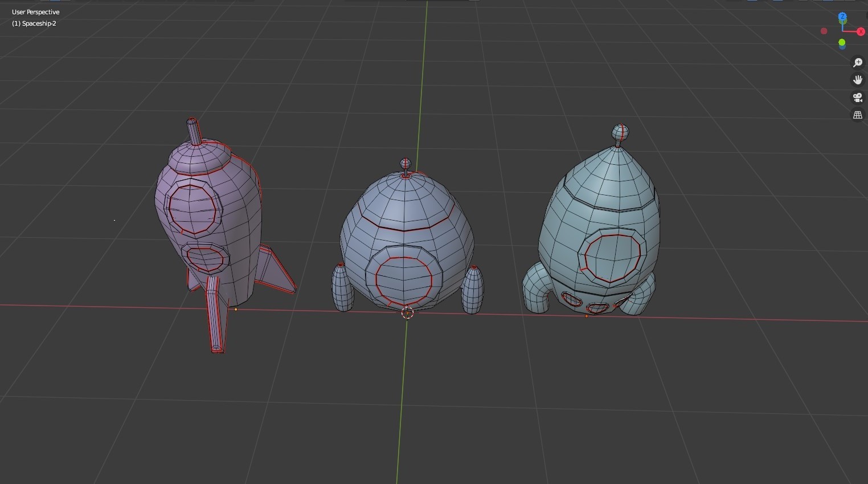The height and width of the screenshot is (484, 868).
Task: Select the Zoom magnifier icon
Action: 858,63
